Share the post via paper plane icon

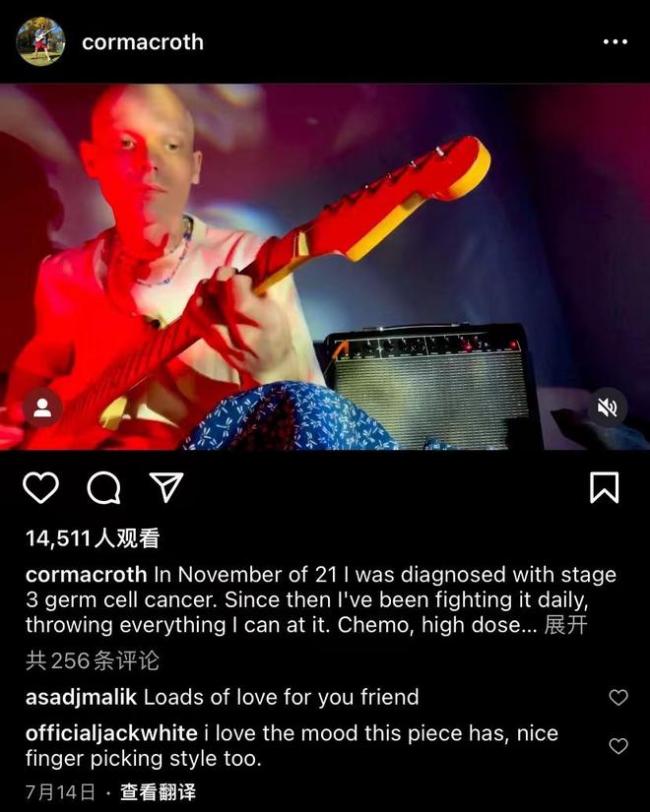(x=166, y=487)
